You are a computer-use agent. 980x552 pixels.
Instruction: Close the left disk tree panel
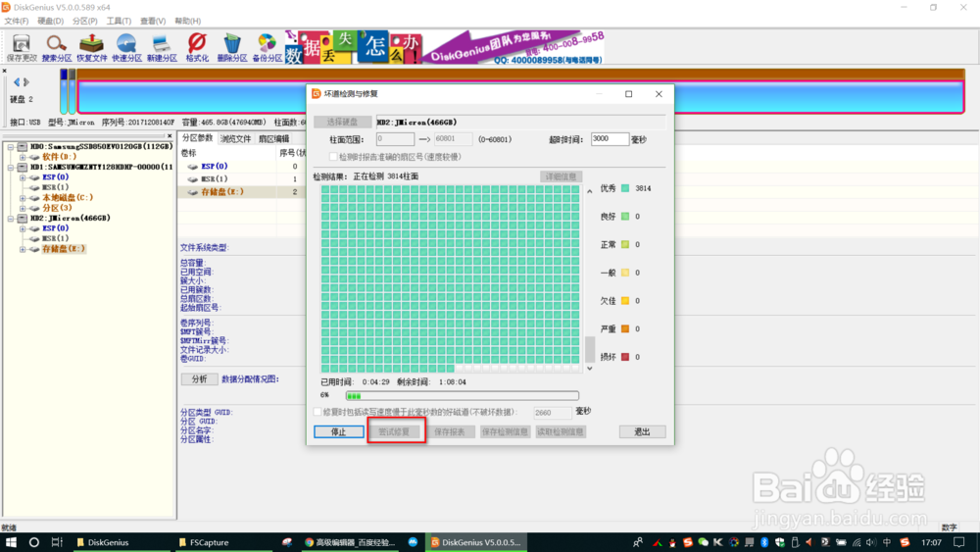(x=170, y=135)
